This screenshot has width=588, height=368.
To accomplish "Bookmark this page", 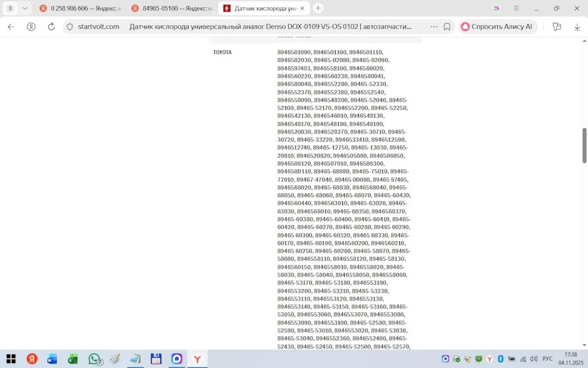I will point(447,26).
